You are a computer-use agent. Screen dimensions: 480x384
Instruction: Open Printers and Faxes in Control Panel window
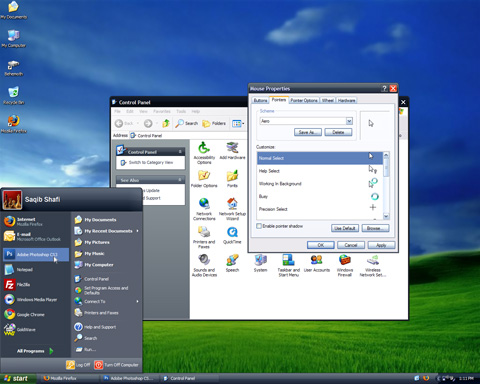204,237
